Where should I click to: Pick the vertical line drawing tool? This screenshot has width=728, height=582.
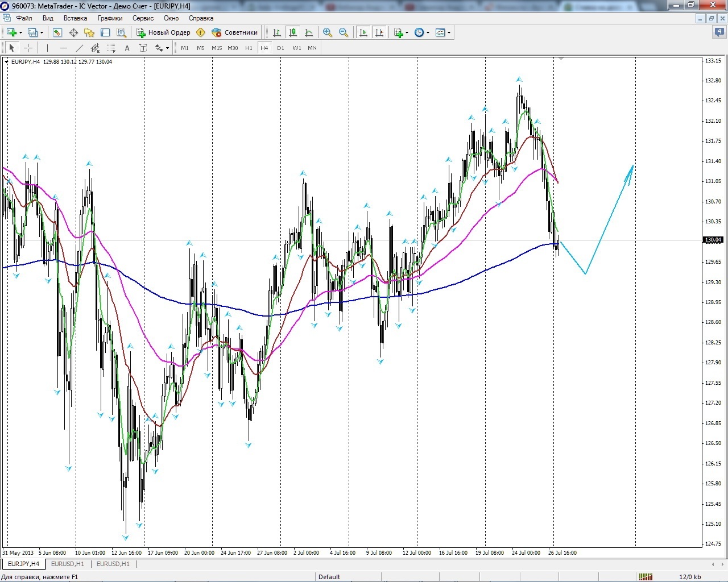[x=47, y=48]
